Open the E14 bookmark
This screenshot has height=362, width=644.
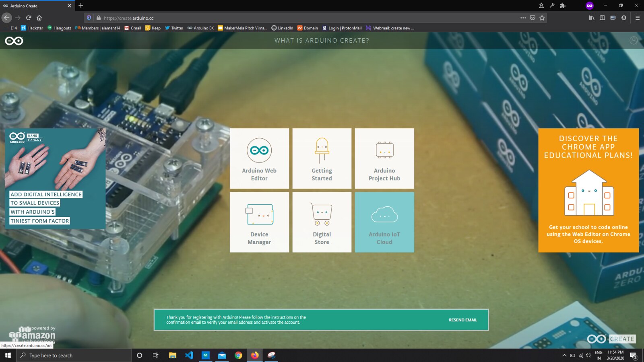pyautogui.click(x=14, y=28)
